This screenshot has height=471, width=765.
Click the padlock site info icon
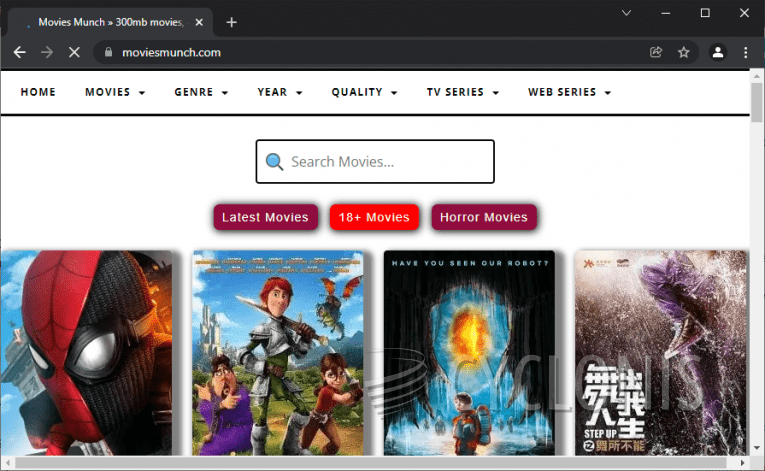109,52
